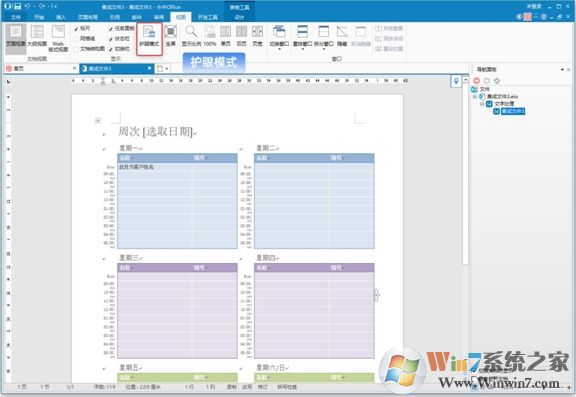Close the active integrated file document tab
Viewport: 576px width, 397px height.
(150, 68)
